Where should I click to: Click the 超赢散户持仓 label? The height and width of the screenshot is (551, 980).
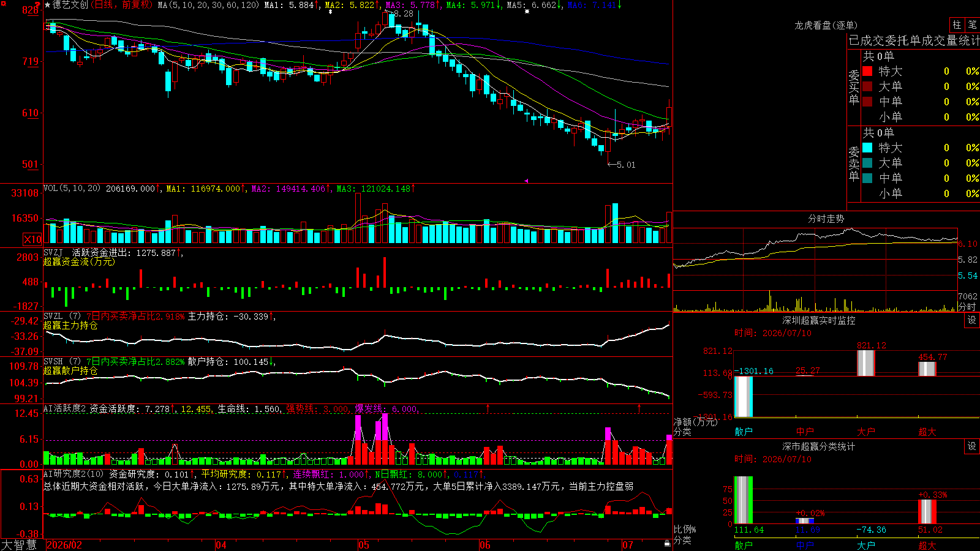point(70,370)
